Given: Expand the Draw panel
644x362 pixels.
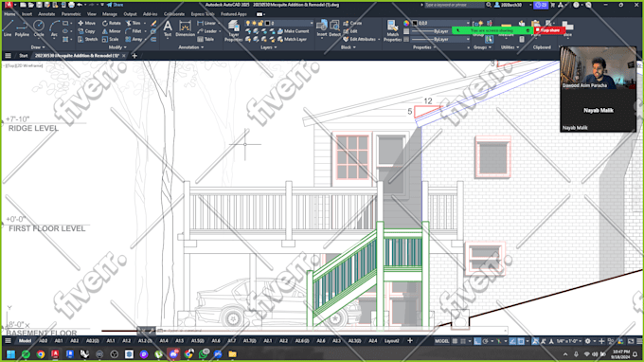Looking at the screenshot, I should pyautogui.click(x=38, y=47).
